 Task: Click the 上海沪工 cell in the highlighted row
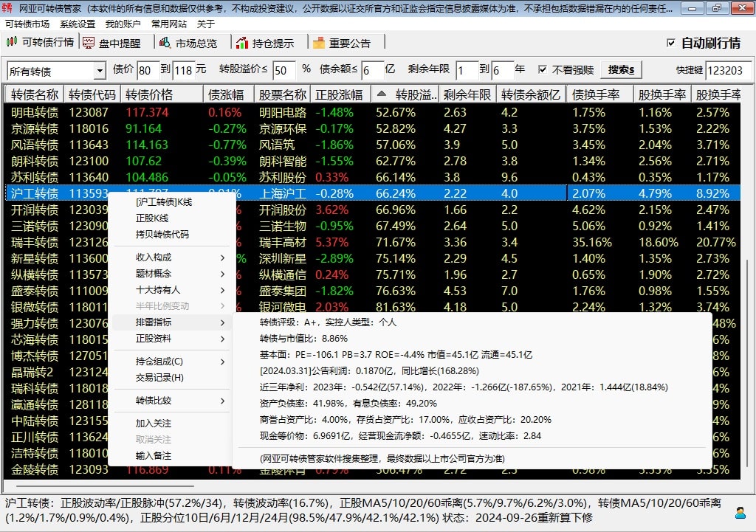coord(283,193)
